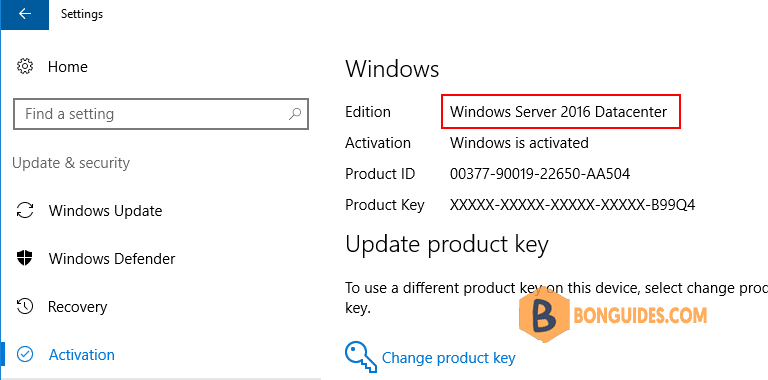
Task: Click the Activation checkmark icon
Action: [24, 355]
